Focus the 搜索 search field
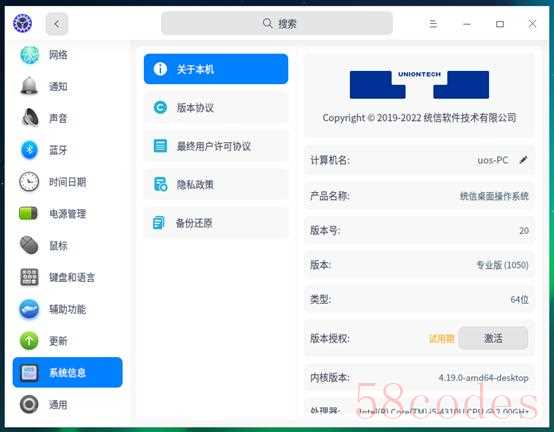The width and height of the screenshot is (554, 432). (277, 23)
